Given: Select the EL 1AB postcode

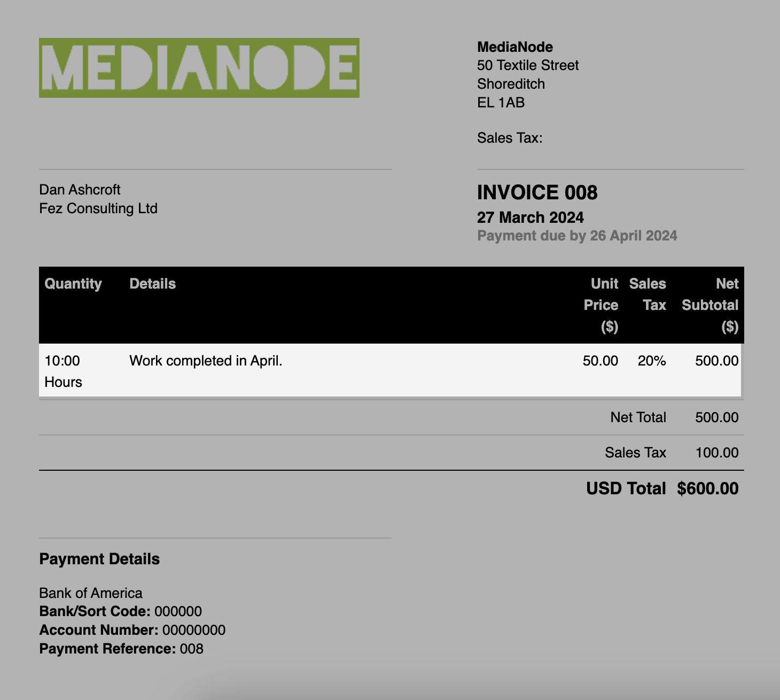Looking at the screenshot, I should click(x=501, y=103).
